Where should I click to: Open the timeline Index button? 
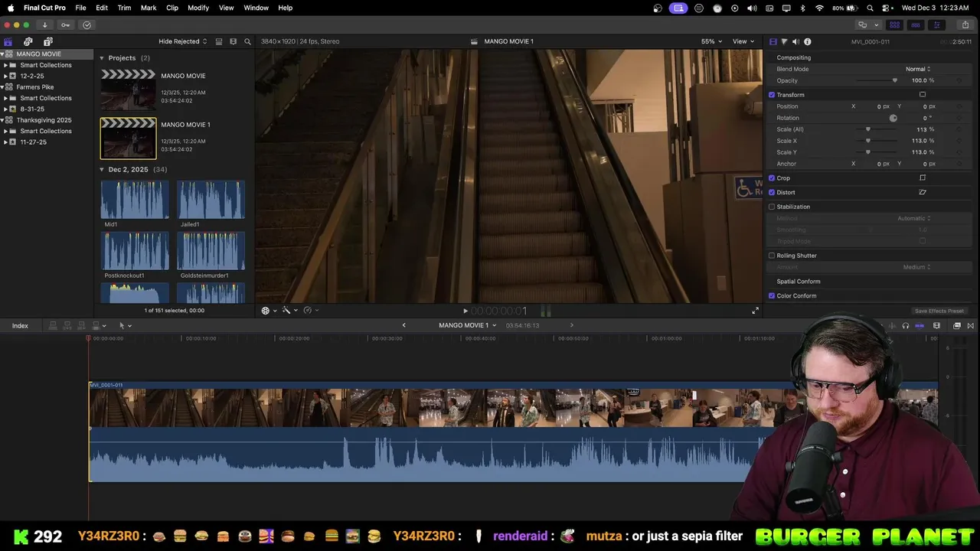20,326
